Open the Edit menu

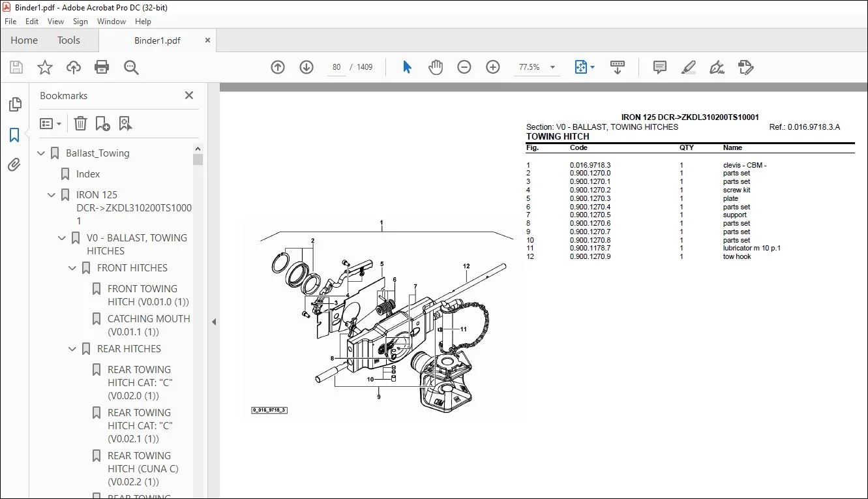click(x=32, y=22)
